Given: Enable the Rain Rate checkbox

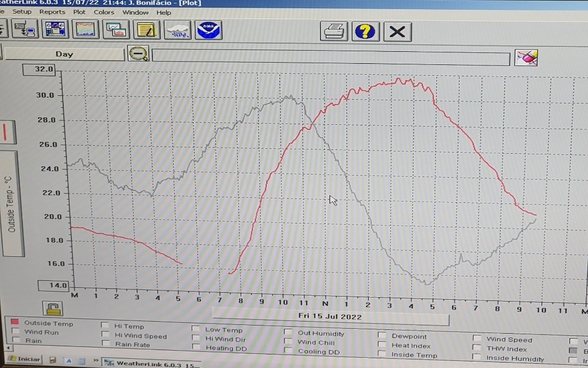Looking at the screenshot, I should (x=106, y=343).
